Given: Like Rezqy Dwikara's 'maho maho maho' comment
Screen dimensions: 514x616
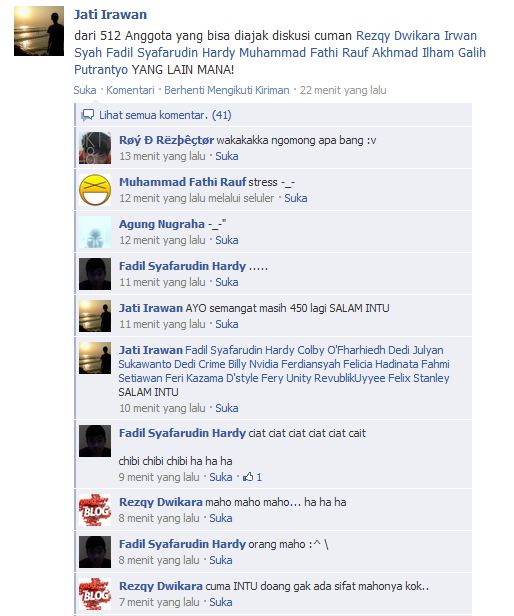Looking at the screenshot, I should pos(221,519).
